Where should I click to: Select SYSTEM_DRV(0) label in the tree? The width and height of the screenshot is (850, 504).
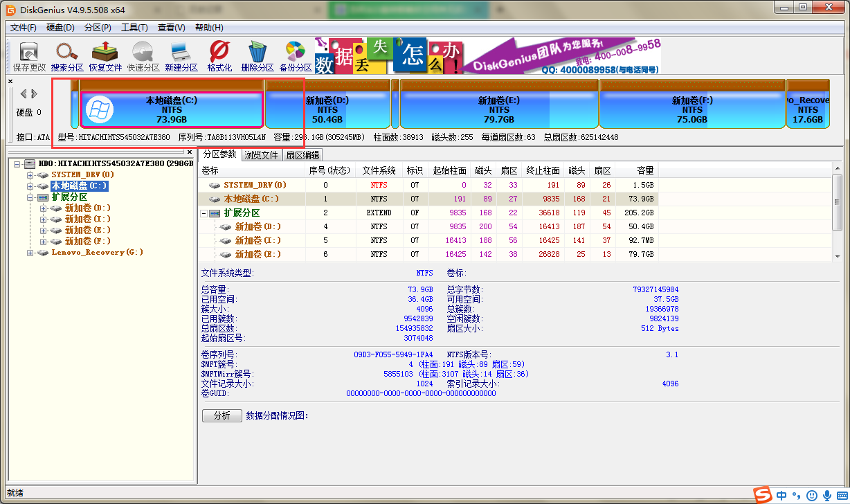click(x=82, y=175)
